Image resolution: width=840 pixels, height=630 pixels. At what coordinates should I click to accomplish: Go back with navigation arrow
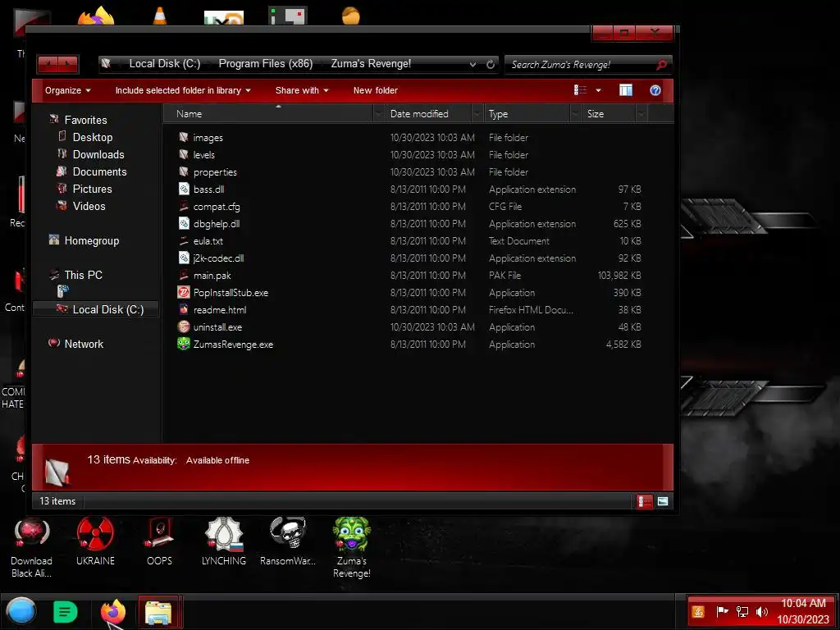pos(48,64)
